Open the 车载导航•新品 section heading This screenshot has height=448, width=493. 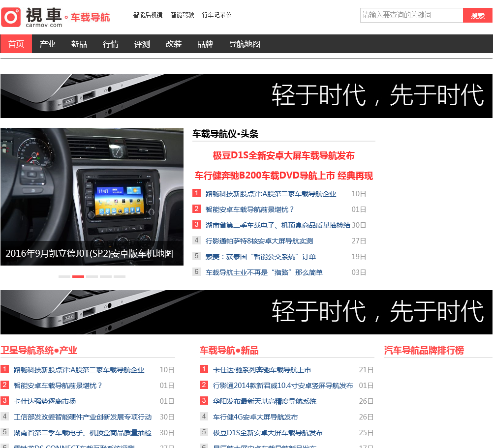click(229, 350)
